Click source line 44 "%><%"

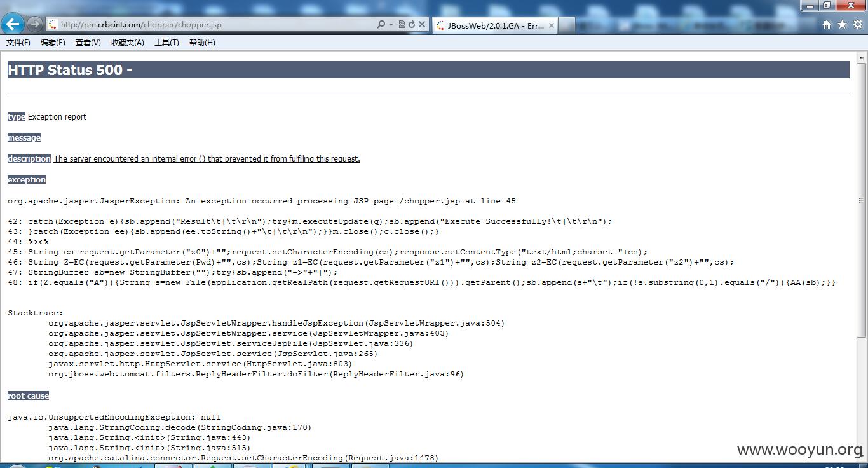28,242
